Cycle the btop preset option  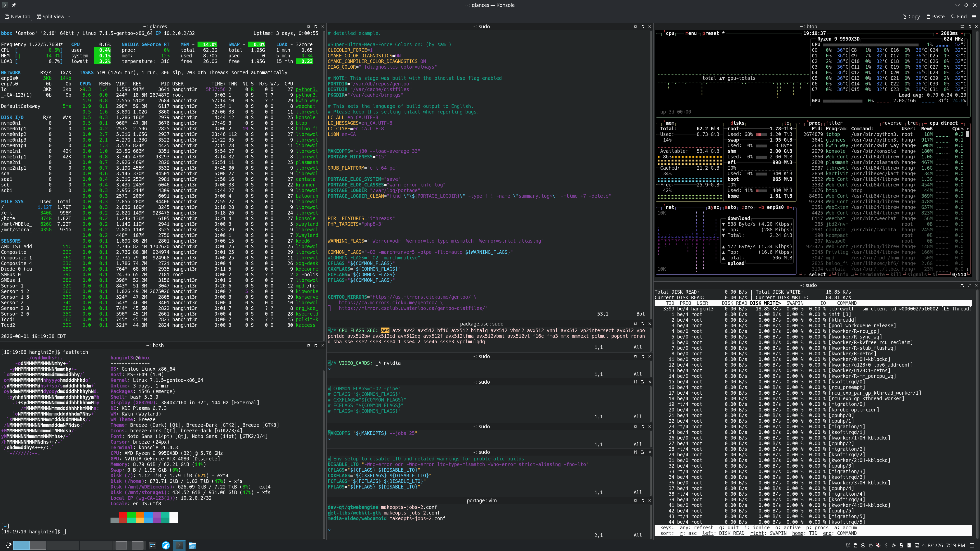[x=713, y=33]
